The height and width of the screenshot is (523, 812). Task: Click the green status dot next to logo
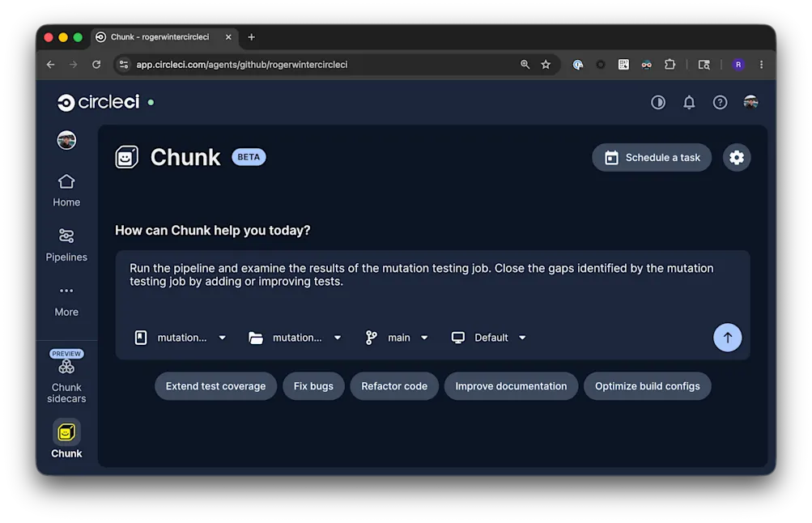(x=151, y=103)
